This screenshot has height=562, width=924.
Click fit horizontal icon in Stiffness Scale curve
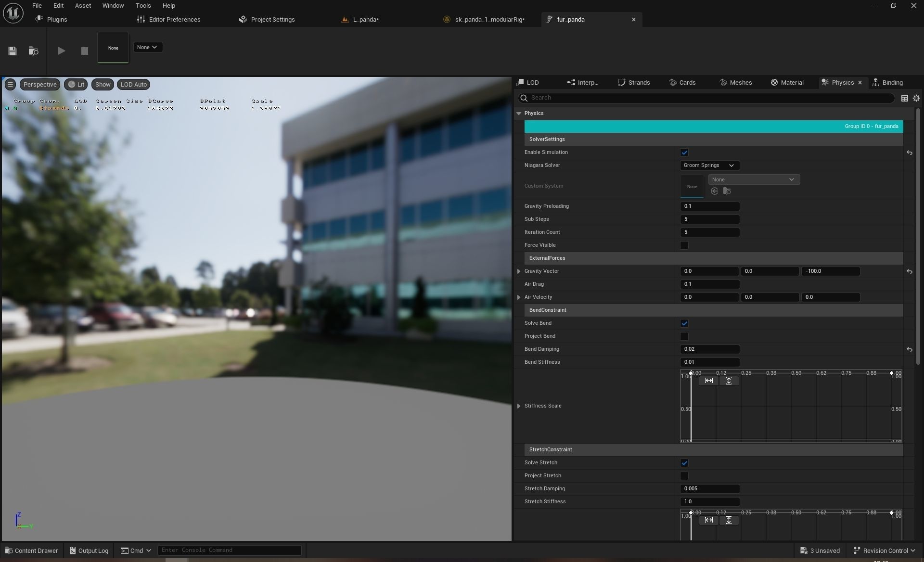tap(709, 381)
